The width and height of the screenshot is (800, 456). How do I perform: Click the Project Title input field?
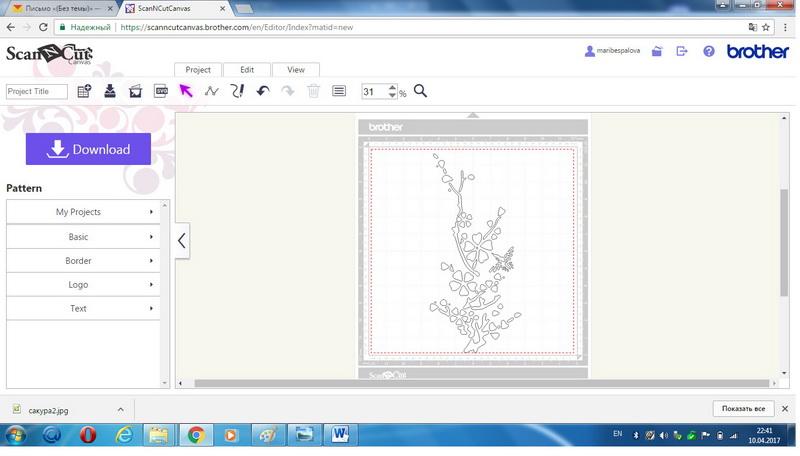(37, 91)
